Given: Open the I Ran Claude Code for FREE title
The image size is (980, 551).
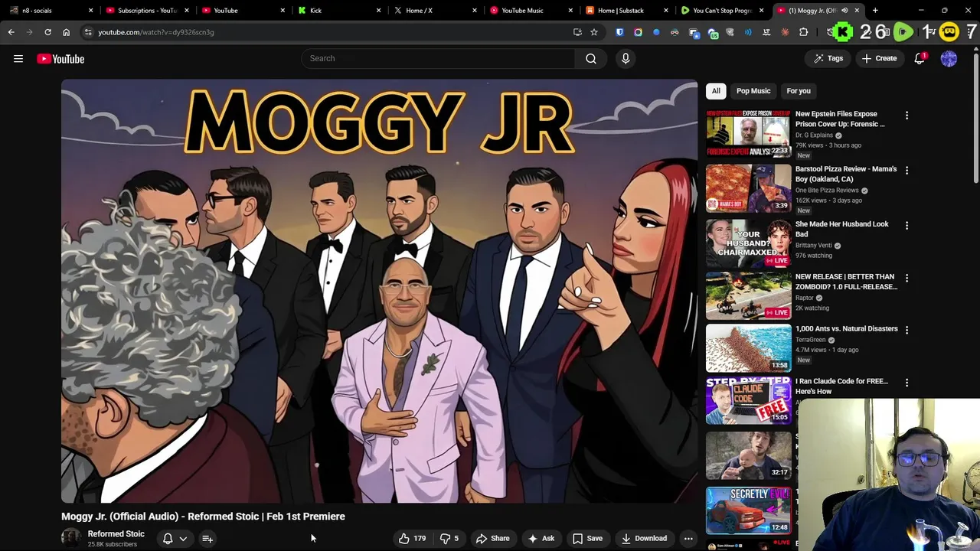Looking at the screenshot, I should (841, 386).
